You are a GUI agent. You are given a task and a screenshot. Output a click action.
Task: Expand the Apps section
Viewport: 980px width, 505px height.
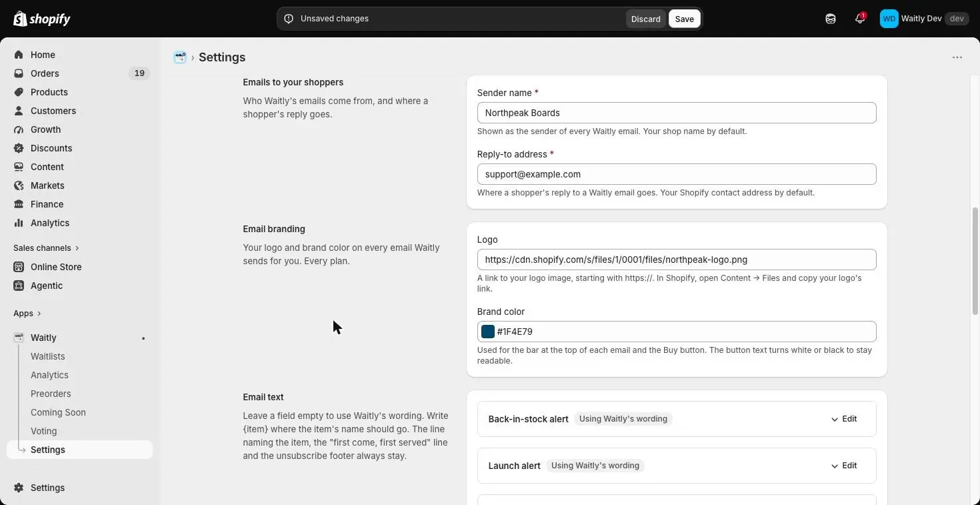(x=27, y=314)
